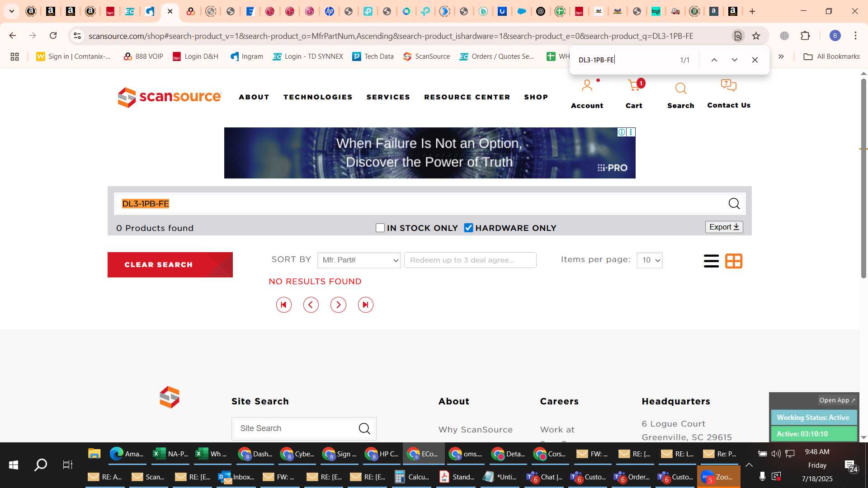The width and height of the screenshot is (868, 488).
Task: Reload the page
Action: [53, 36]
